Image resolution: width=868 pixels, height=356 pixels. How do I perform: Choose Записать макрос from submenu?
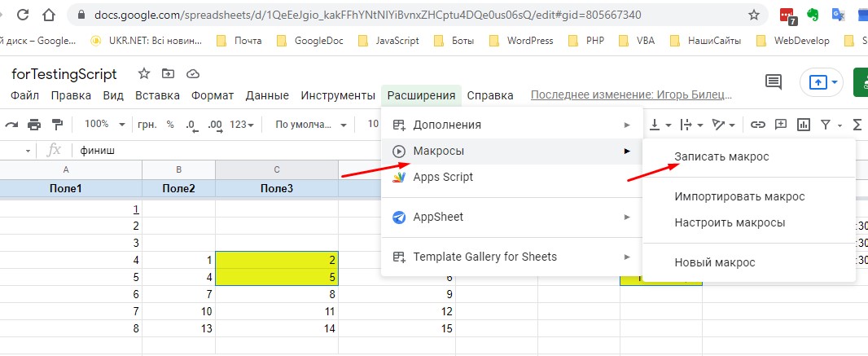(721, 156)
